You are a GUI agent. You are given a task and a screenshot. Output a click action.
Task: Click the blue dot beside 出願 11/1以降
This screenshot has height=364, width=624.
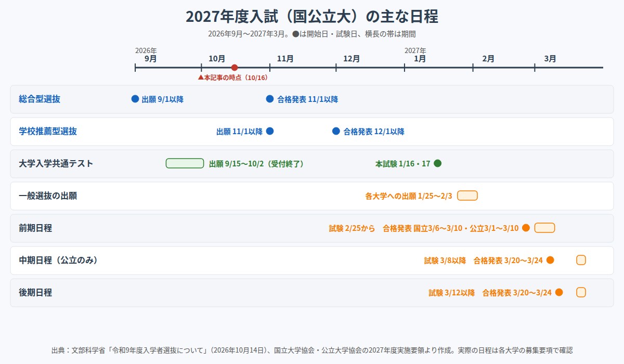pyautogui.click(x=270, y=131)
